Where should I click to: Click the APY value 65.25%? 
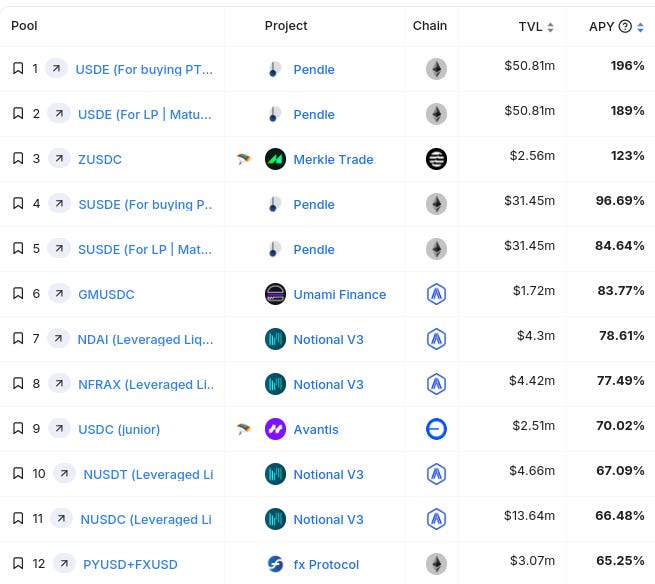[620, 560]
